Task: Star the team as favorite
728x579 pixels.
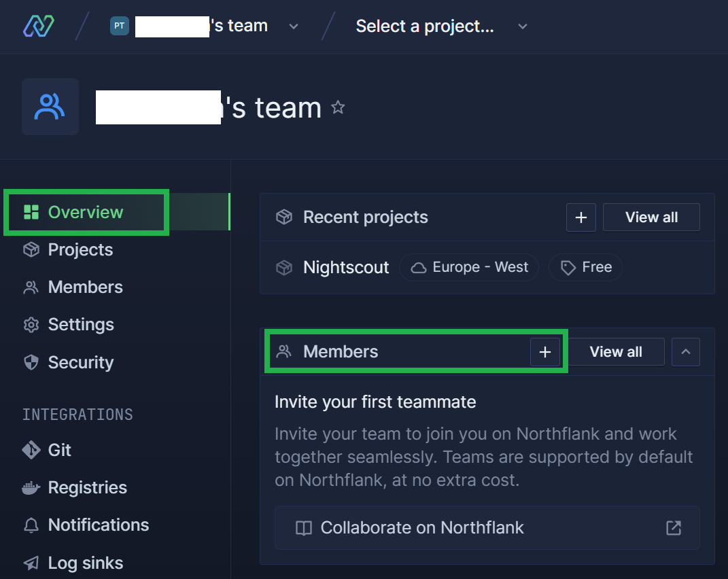Action: [338, 107]
